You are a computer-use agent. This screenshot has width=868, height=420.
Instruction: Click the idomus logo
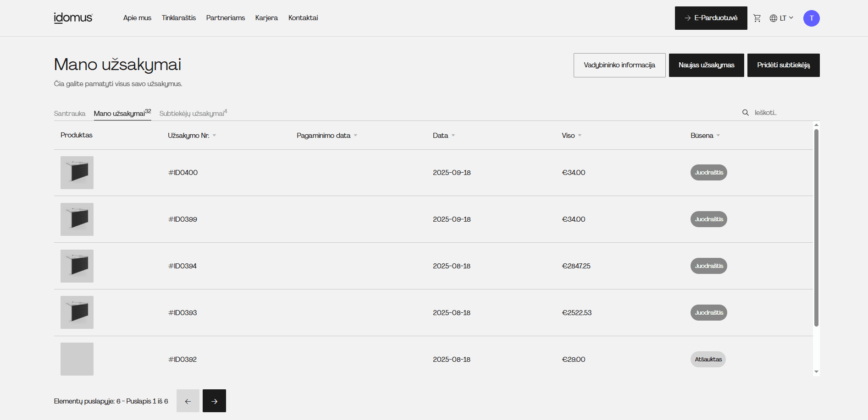click(73, 18)
